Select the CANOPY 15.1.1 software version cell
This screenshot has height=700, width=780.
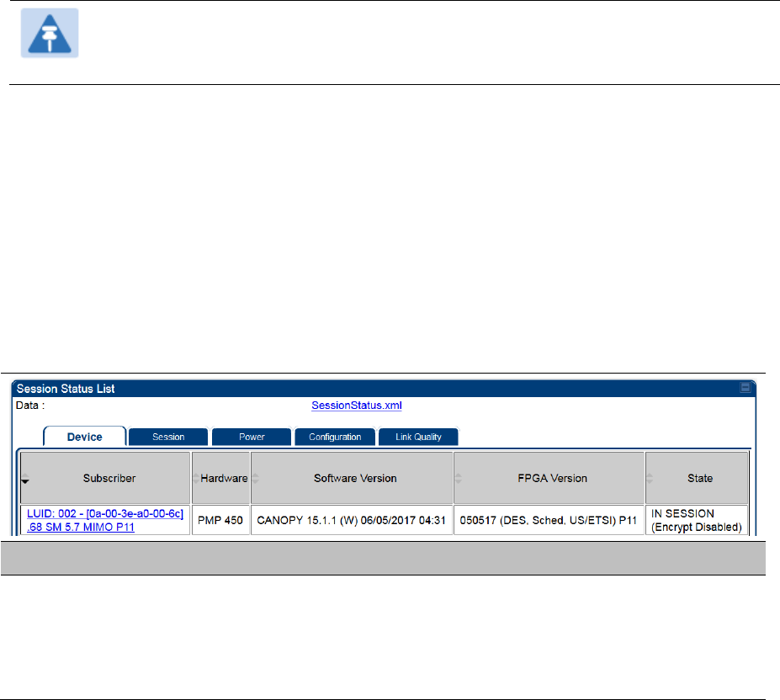click(352, 520)
